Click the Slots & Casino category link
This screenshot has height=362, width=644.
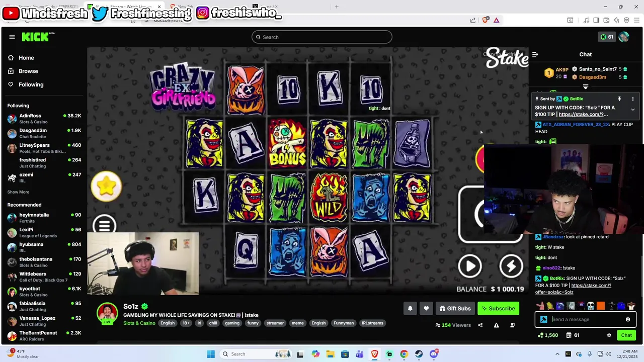pyautogui.click(x=139, y=323)
